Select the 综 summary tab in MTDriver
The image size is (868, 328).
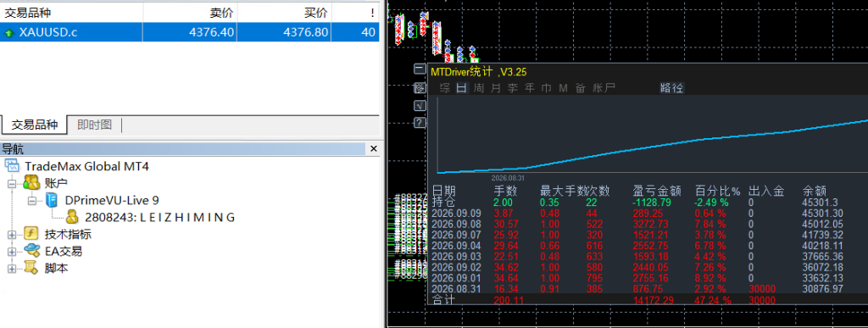445,87
